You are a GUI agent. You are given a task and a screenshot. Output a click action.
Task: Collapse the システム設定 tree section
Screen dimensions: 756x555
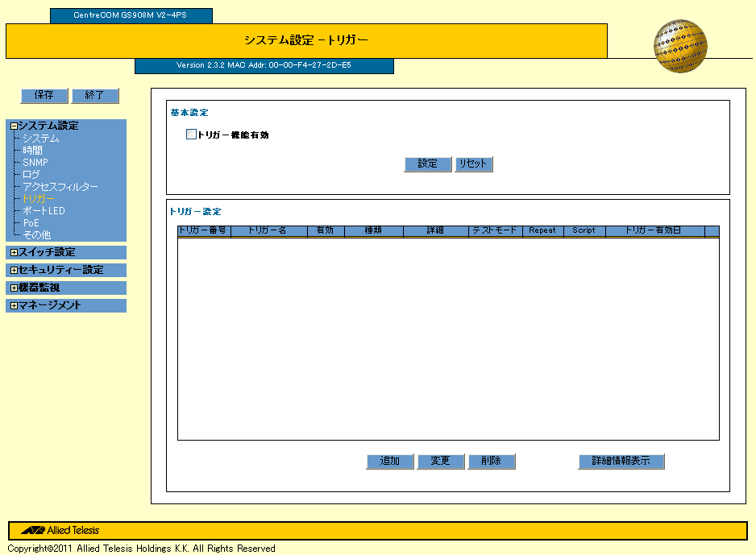(x=14, y=126)
